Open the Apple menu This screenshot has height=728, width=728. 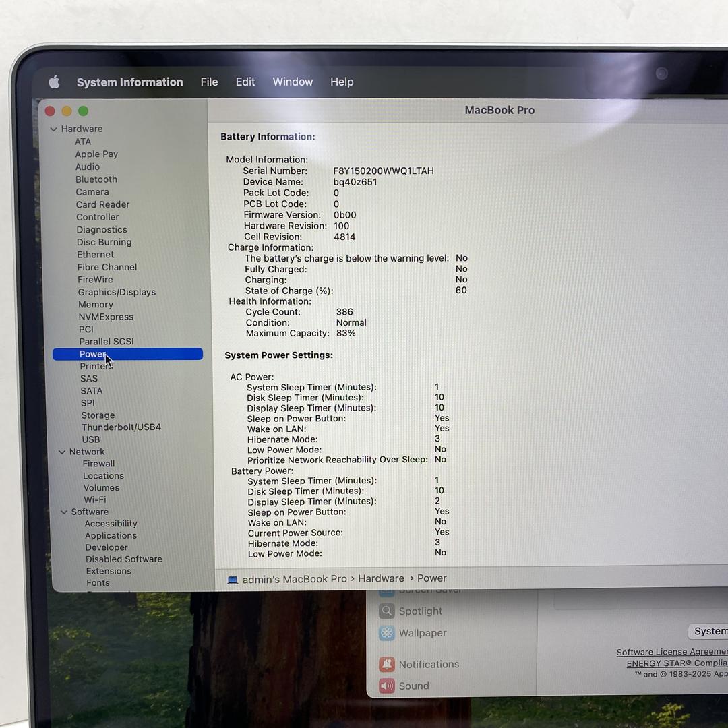[x=55, y=82]
